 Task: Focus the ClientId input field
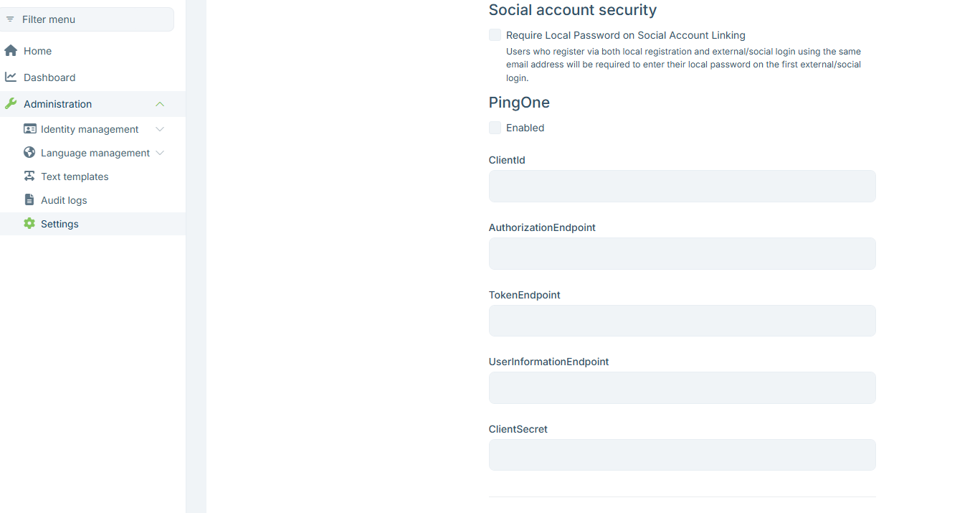coord(682,187)
